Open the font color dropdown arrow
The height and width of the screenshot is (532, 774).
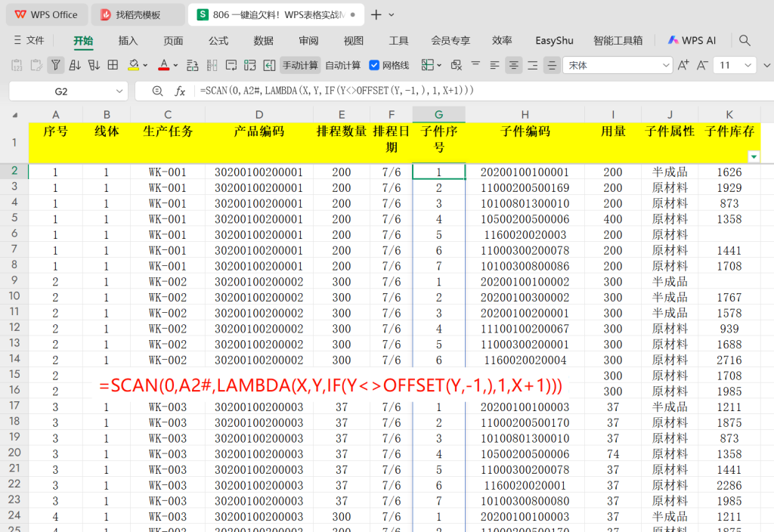pos(175,65)
